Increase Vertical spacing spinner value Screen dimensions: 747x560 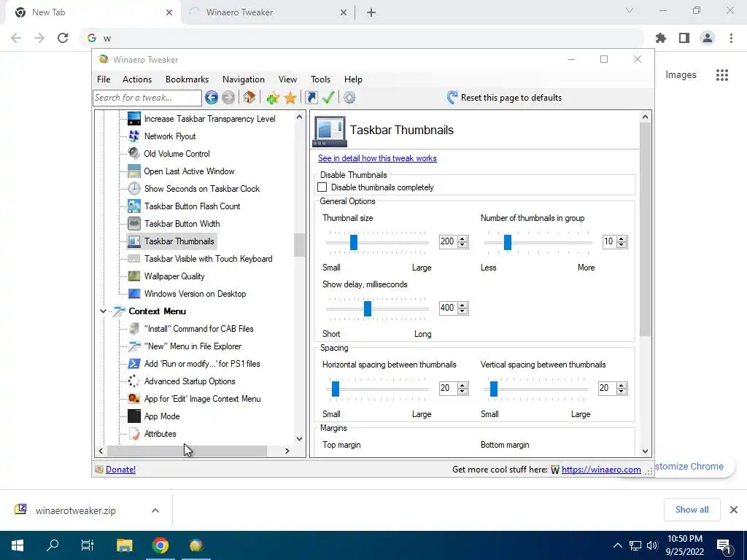(622, 385)
